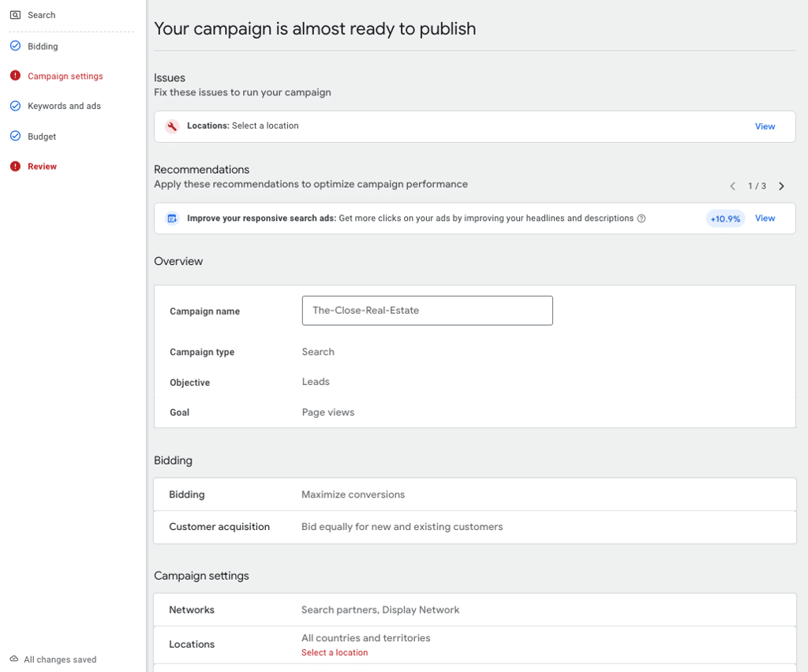Click the Campaign name input field
Viewport: 808px width, 672px height.
click(x=427, y=311)
